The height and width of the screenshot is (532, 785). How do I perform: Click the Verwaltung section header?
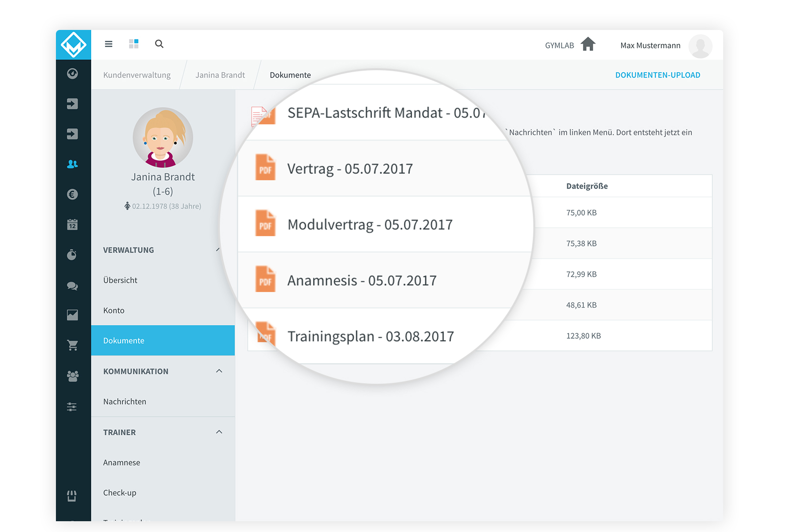tap(129, 250)
